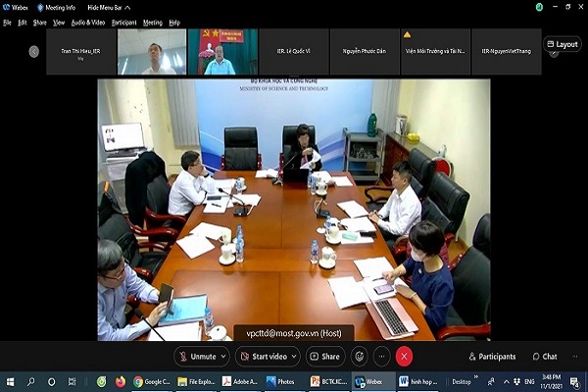Open the Layout options

coord(563,44)
